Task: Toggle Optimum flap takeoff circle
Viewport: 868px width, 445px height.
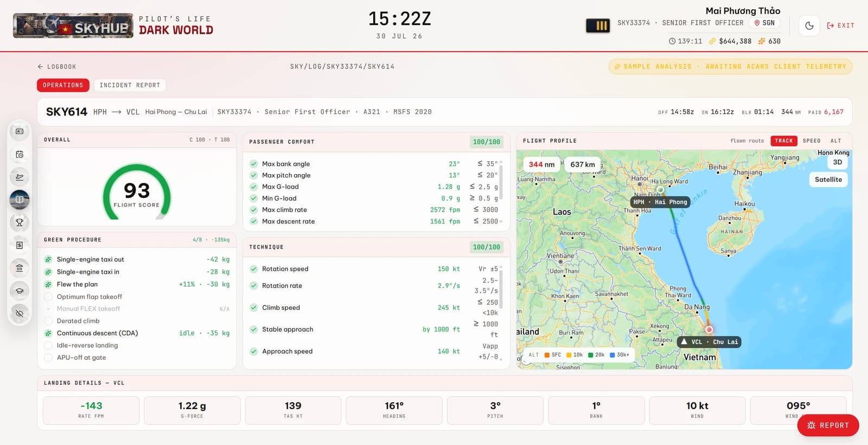Action: coord(48,297)
